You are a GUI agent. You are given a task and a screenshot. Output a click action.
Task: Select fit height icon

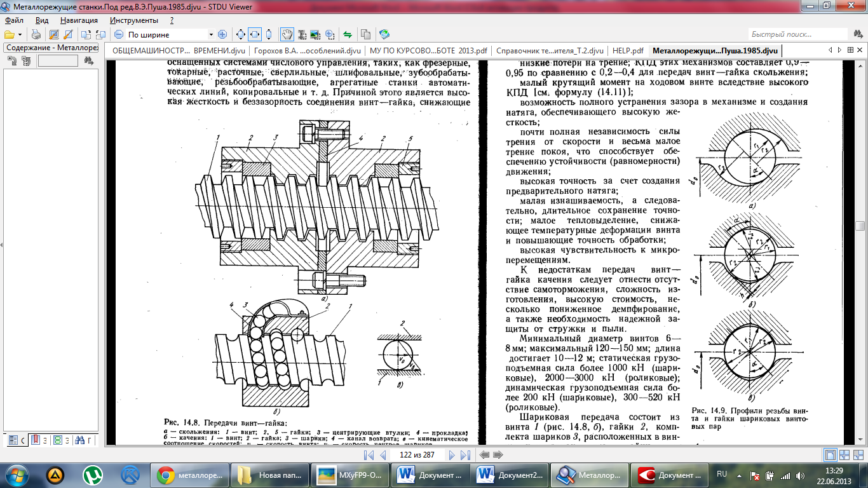coord(269,34)
